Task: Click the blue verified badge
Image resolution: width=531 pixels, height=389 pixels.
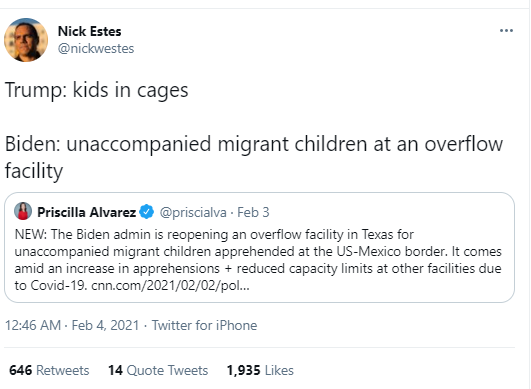Action: [147, 212]
